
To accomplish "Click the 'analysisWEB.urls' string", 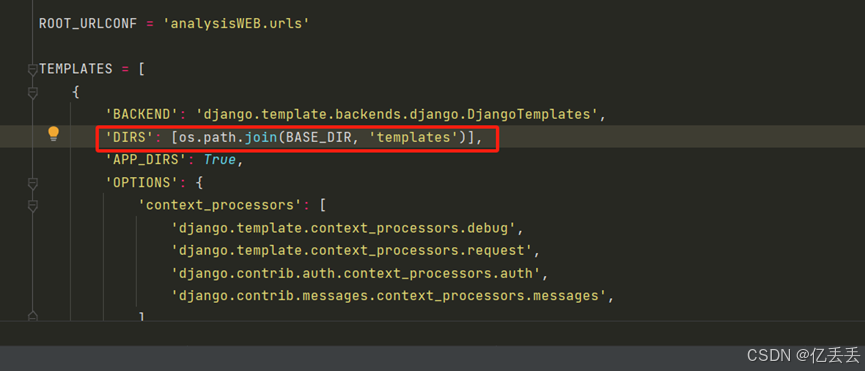I will coord(236,24).
